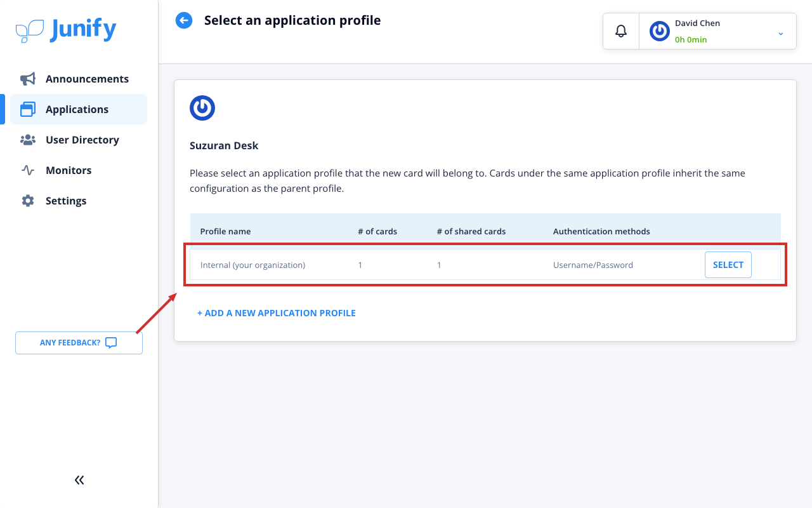Screen dimensions: 812x508
Task: Open the Applications sidebar item
Action: (79, 109)
